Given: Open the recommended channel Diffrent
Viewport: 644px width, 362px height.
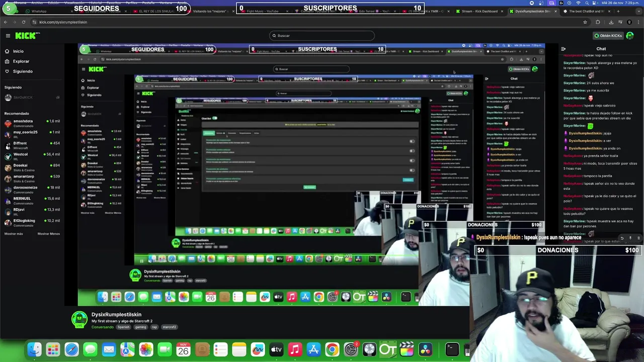Looking at the screenshot, I should pos(32,145).
